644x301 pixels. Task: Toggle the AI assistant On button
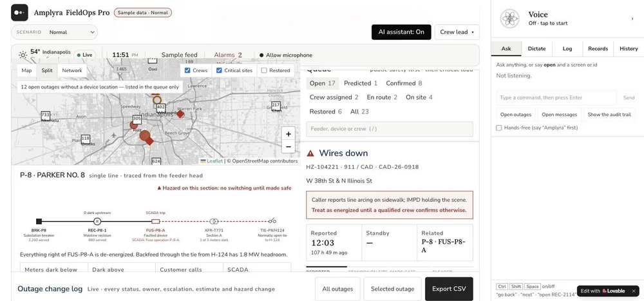point(401,32)
